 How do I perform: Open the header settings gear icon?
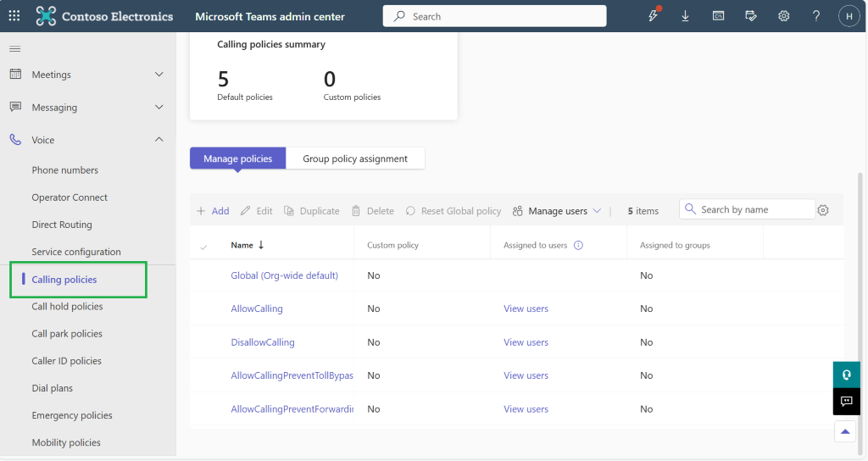coord(783,16)
